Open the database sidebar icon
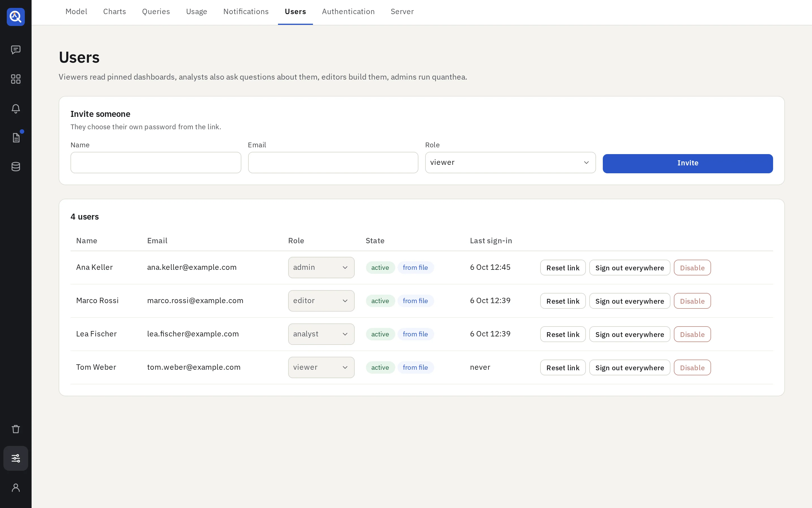Screen dimensions: 812x508 (x=16, y=167)
